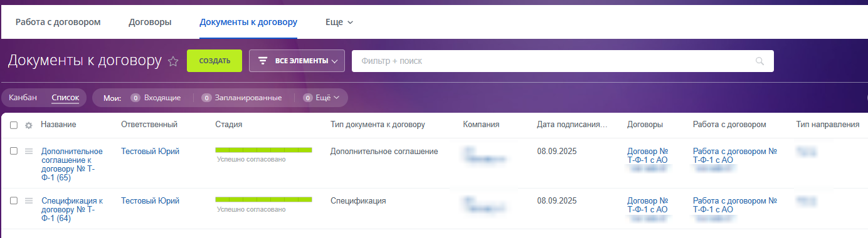868x238 pixels.
Task: Sort by the Название column header
Action: coord(58,125)
